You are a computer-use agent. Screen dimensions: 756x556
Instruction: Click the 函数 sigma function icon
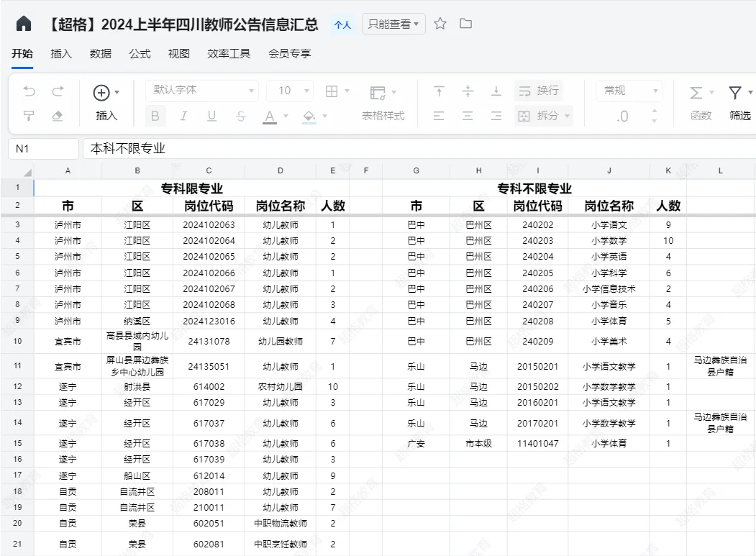[x=696, y=92]
